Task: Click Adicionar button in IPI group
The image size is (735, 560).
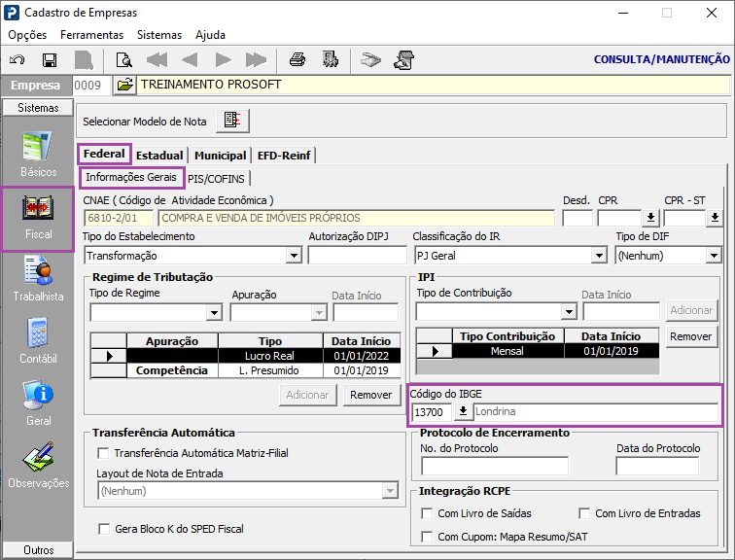Action: 691,310
